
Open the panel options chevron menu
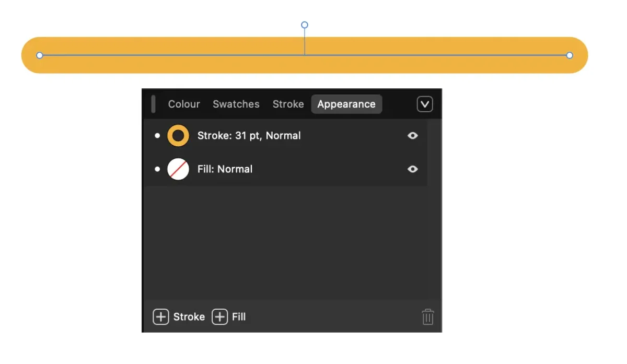[x=425, y=104]
